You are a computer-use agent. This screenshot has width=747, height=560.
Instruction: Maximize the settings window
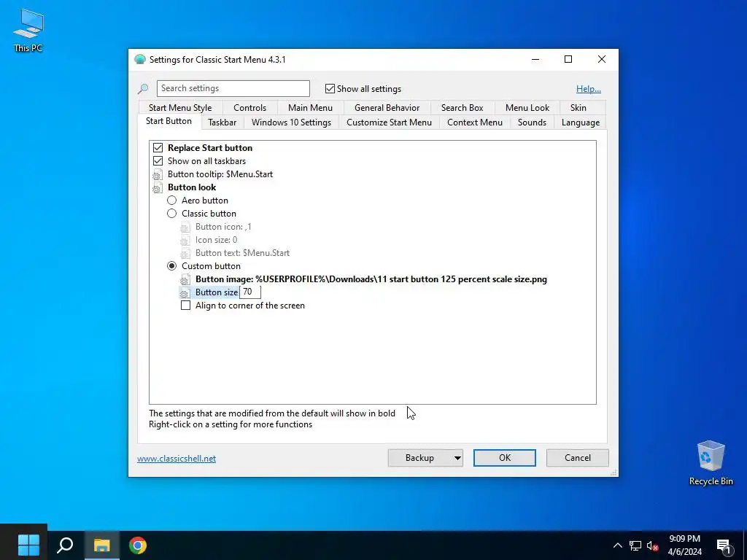click(x=568, y=60)
